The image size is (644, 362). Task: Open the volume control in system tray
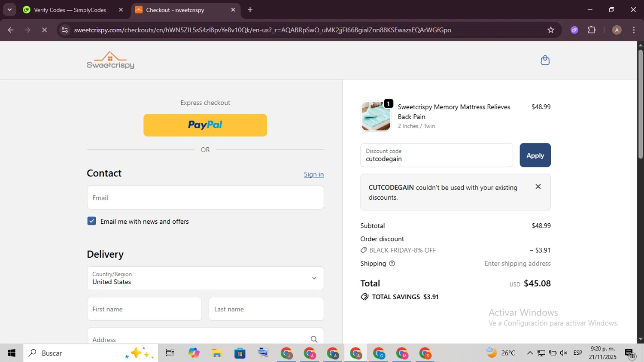[x=564, y=353]
